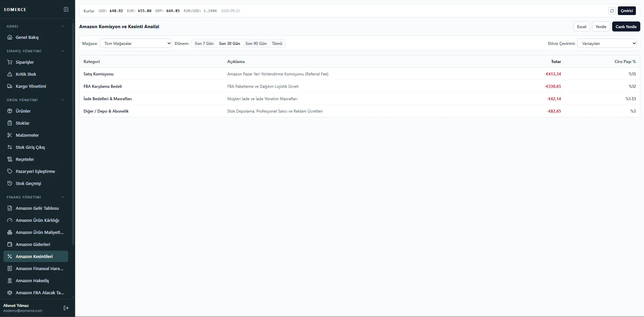Click the Yenile button
644x317 pixels.
pyautogui.click(x=601, y=26)
